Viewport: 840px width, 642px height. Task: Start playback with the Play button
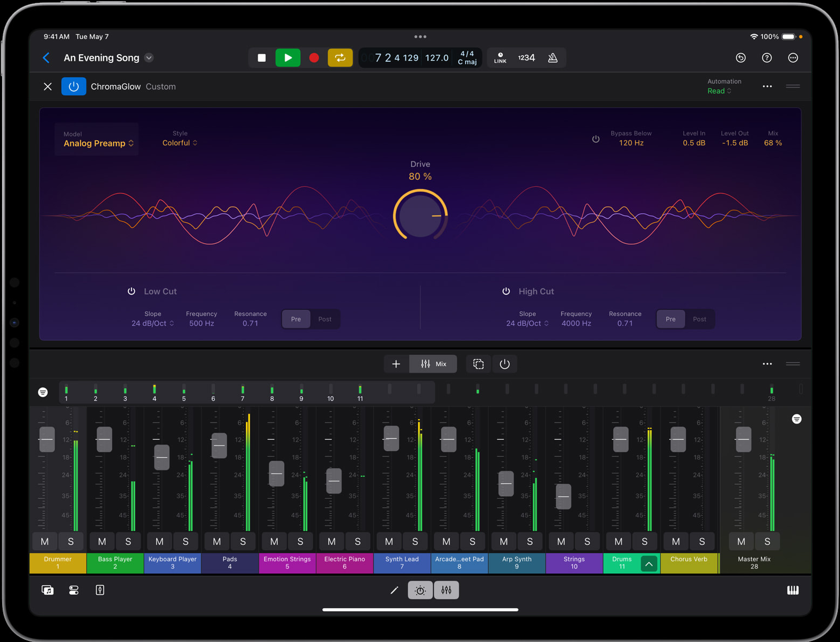coord(288,57)
